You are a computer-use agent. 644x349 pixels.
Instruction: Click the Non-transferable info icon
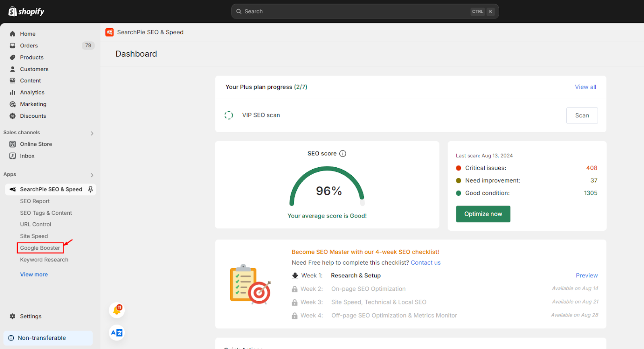[x=11, y=338]
